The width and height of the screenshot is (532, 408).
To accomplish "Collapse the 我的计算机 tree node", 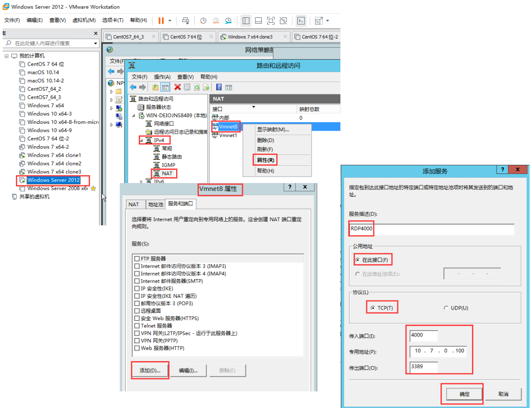I will point(6,56).
